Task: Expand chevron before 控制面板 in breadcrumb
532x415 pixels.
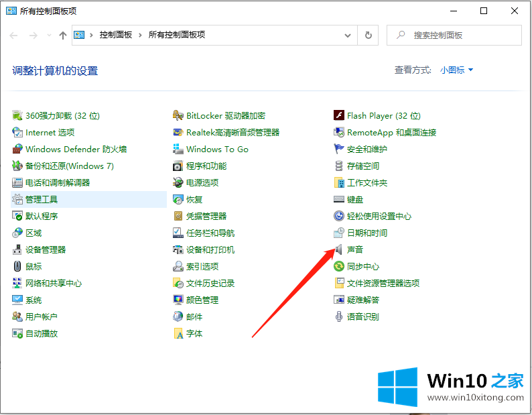Action: 91,35
